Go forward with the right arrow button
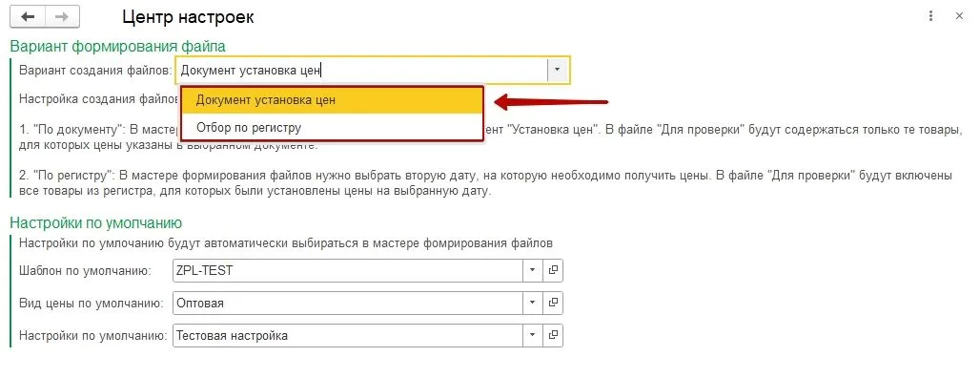 [x=62, y=17]
